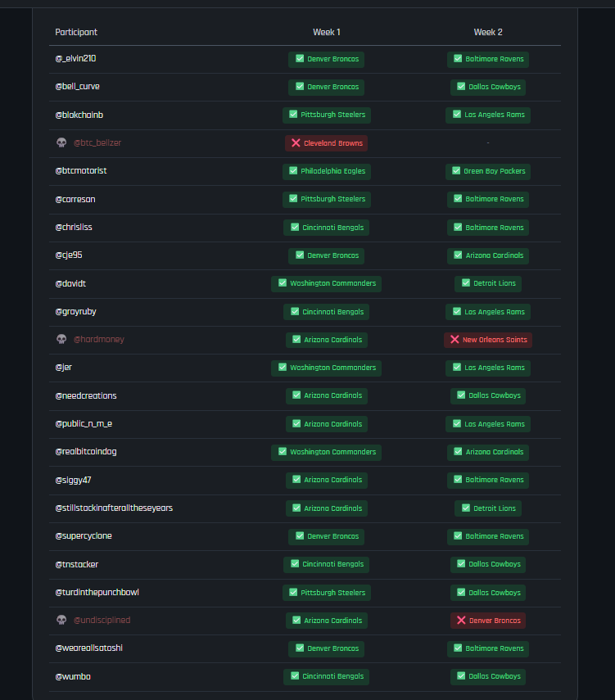
Task: Click the @grayruby username
Action: click(75, 312)
